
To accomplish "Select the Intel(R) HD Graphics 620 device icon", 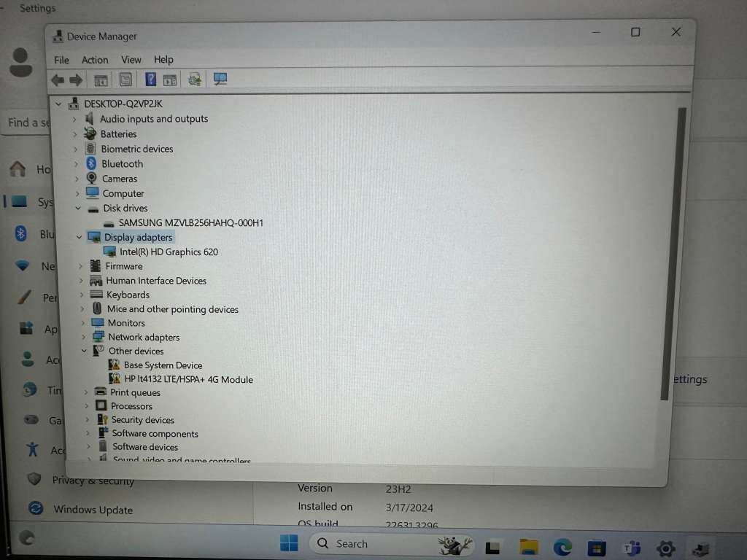I will tap(110, 252).
